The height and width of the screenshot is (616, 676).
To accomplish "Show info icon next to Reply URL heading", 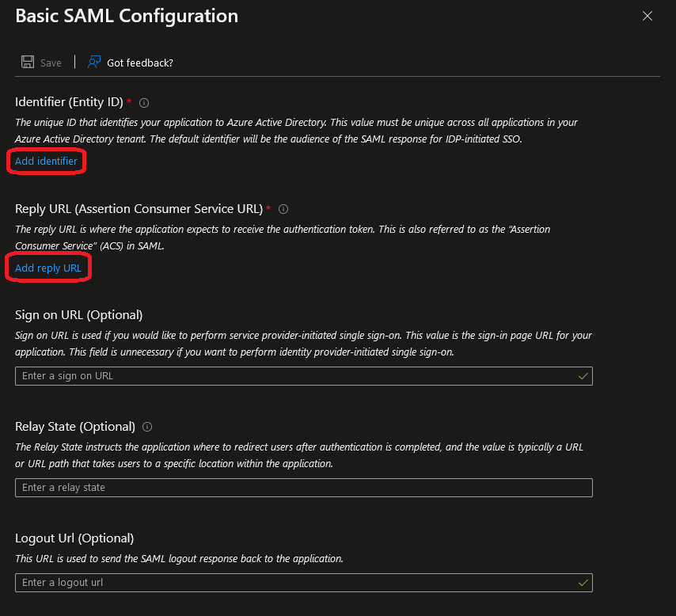I will [x=283, y=209].
